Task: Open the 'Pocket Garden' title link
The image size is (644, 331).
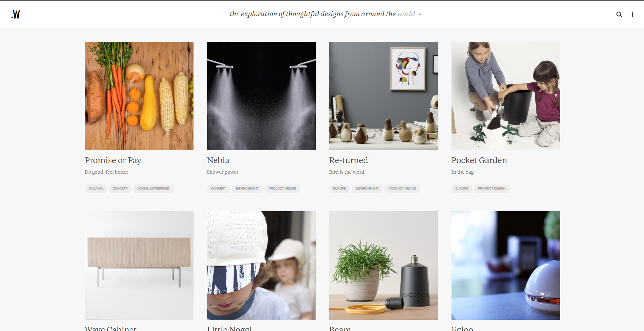Action: point(479,160)
